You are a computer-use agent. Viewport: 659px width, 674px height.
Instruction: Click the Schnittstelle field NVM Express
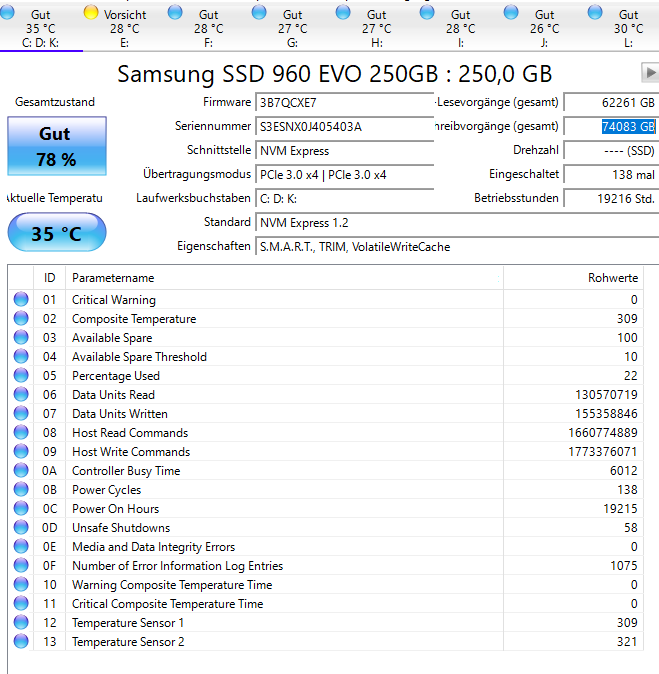[344, 151]
